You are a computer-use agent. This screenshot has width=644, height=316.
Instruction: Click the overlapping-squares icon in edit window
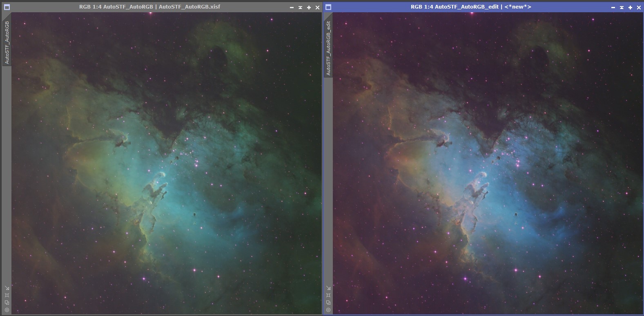[x=328, y=303]
